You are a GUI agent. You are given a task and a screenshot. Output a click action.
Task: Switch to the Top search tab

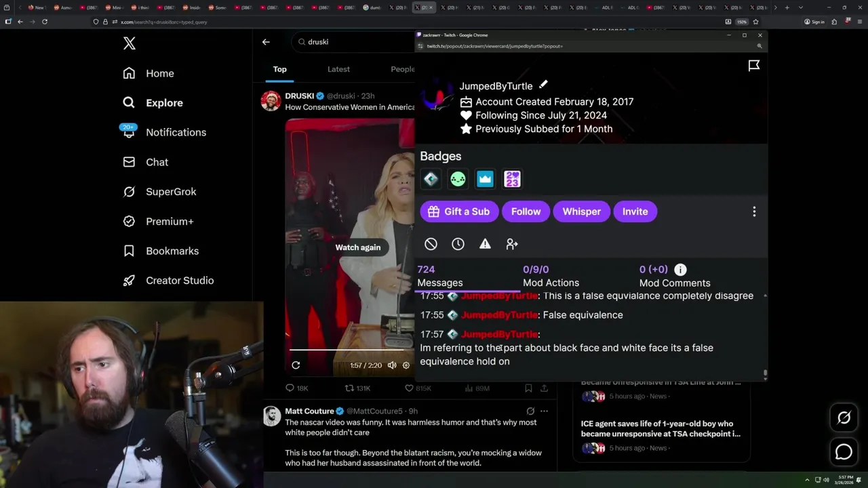[280, 69]
